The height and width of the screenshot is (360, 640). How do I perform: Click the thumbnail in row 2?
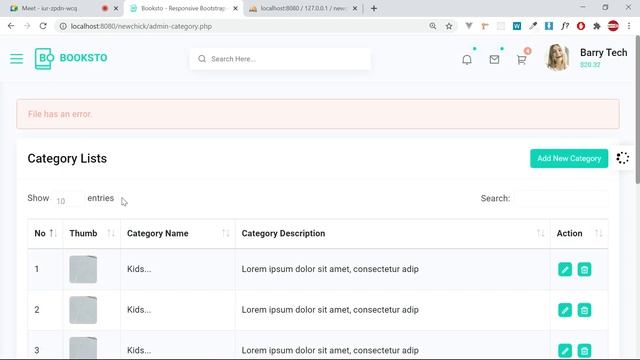(83, 310)
